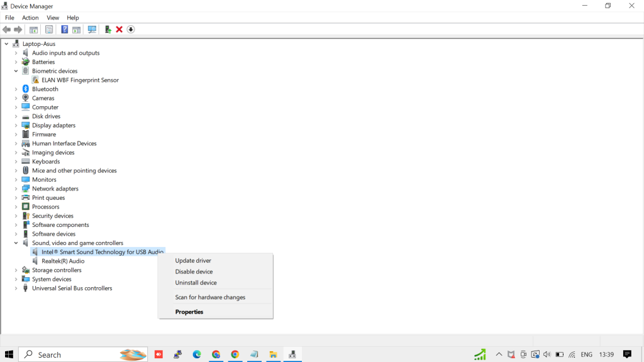This screenshot has height=362, width=644.
Task: Open Microsoft Edge from the taskbar
Action: click(197, 354)
